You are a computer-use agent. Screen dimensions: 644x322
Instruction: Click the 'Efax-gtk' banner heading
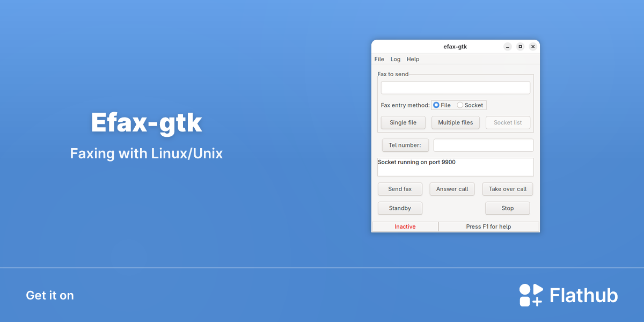[147, 123]
